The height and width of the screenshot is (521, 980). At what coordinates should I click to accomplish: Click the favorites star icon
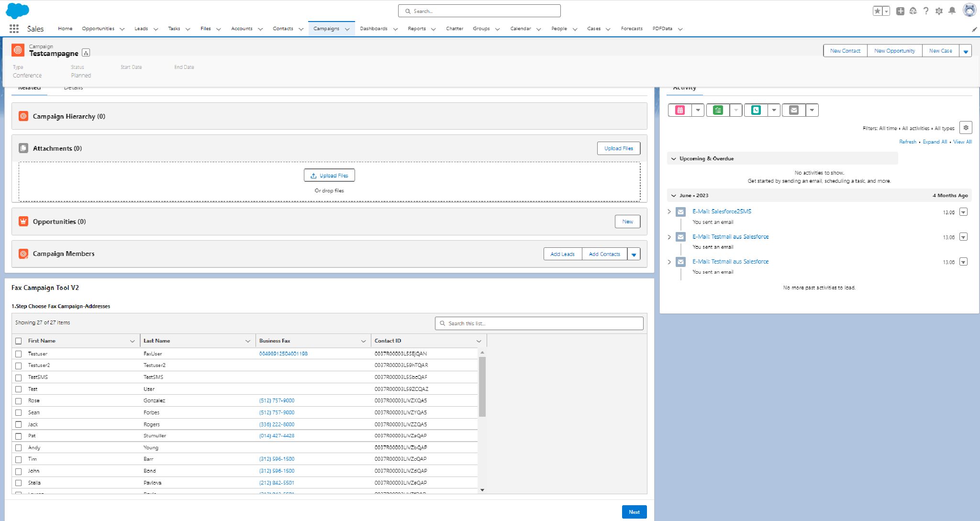pos(877,11)
